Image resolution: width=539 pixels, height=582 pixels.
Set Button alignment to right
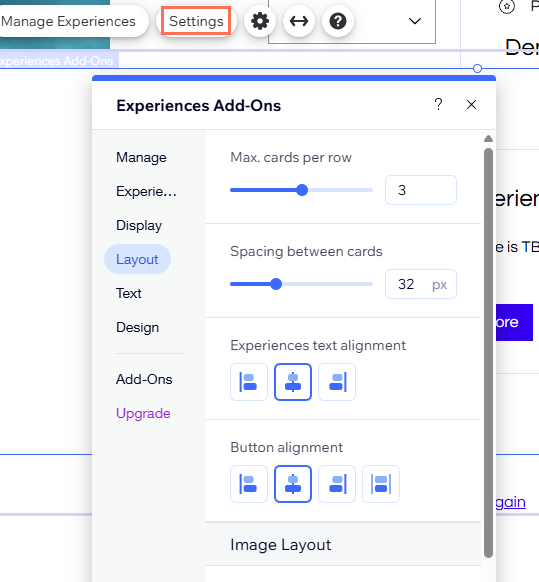[x=337, y=484]
